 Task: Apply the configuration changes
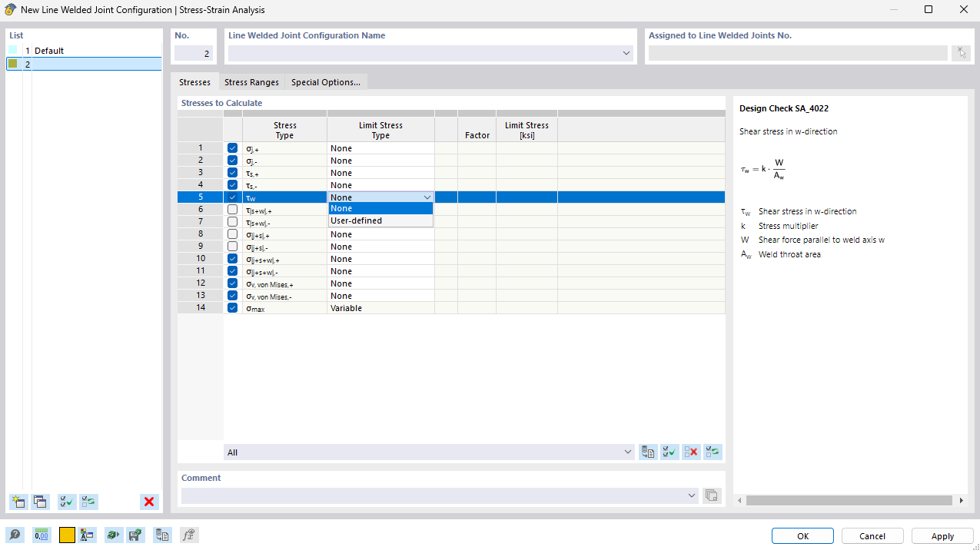pos(942,535)
